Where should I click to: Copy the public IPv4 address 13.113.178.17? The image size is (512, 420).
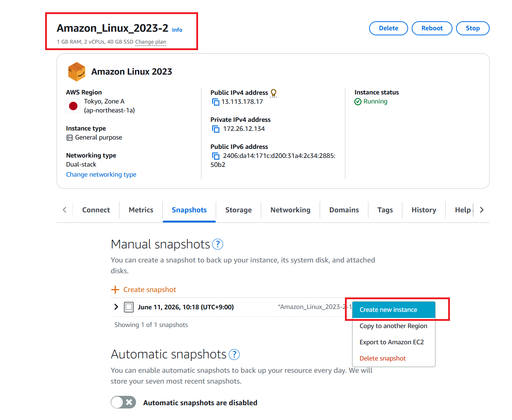pyautogui.click(x=216, y=102)
